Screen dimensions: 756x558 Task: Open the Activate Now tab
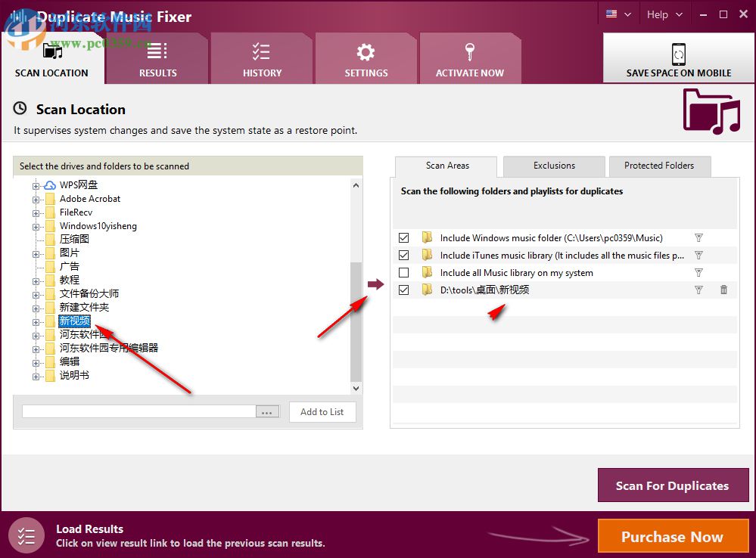click(x=470, y=59)
